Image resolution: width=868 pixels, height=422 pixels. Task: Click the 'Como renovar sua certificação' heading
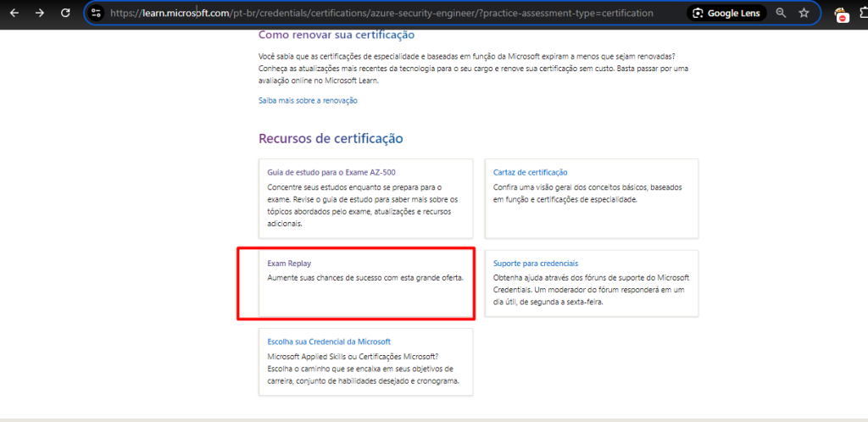(x=336, y=35)
